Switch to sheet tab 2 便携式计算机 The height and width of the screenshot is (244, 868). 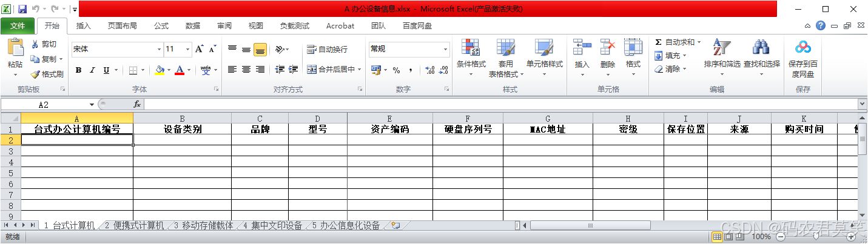point(134,225)
